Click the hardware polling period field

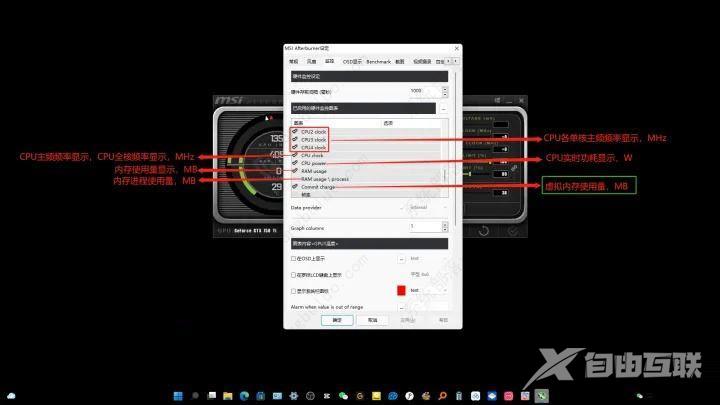click(425, 91)
